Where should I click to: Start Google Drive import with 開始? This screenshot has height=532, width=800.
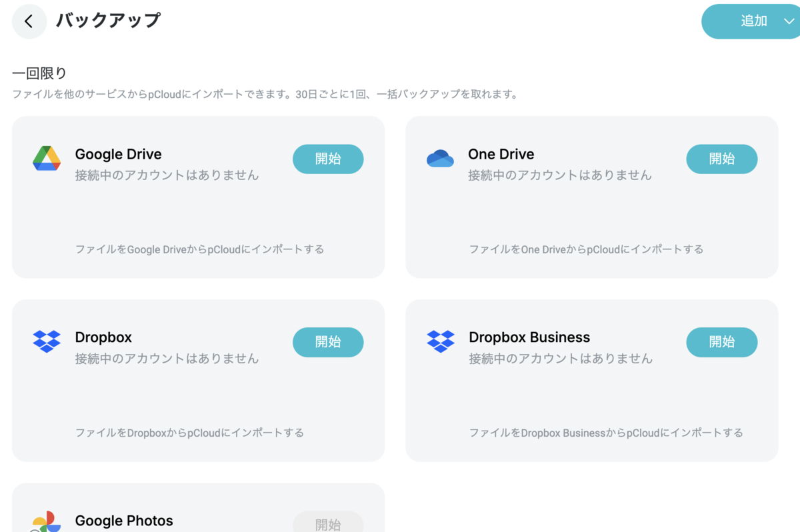point(328,159)
